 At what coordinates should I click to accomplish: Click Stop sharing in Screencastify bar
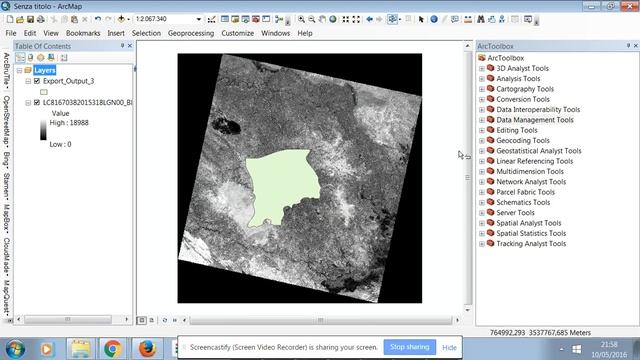click(x=409, y=347)
